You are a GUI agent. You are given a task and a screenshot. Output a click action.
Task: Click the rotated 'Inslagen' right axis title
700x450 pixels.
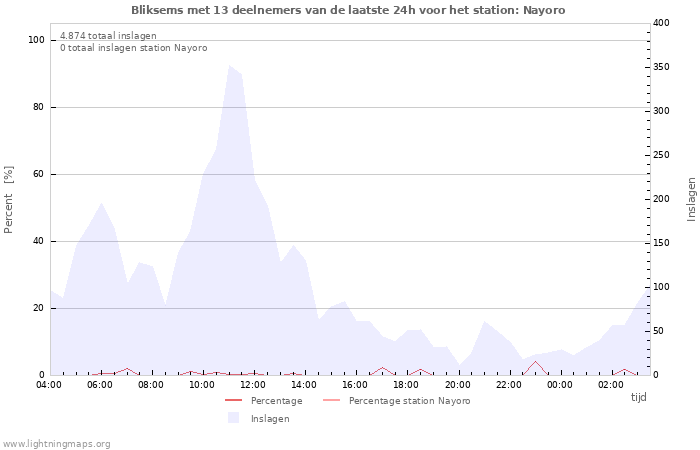(690, 199)
